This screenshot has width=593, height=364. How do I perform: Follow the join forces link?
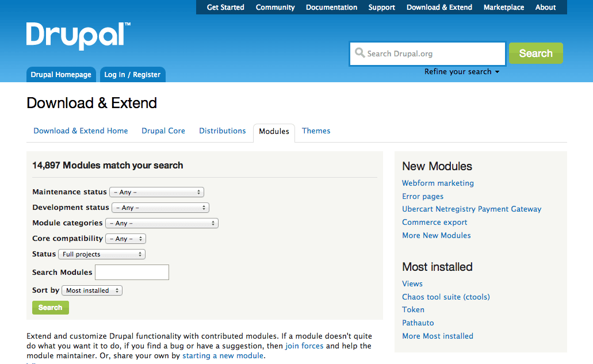(304, 346)
